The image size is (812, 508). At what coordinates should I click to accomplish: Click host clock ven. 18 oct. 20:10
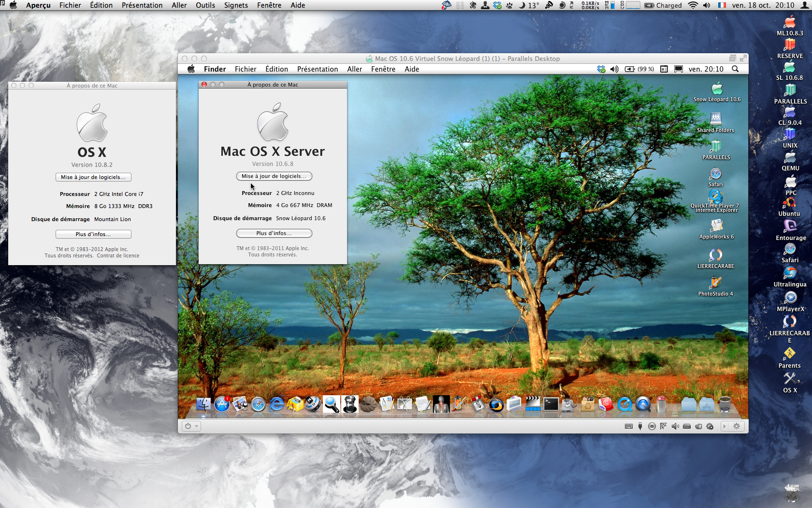coord(763,5)
